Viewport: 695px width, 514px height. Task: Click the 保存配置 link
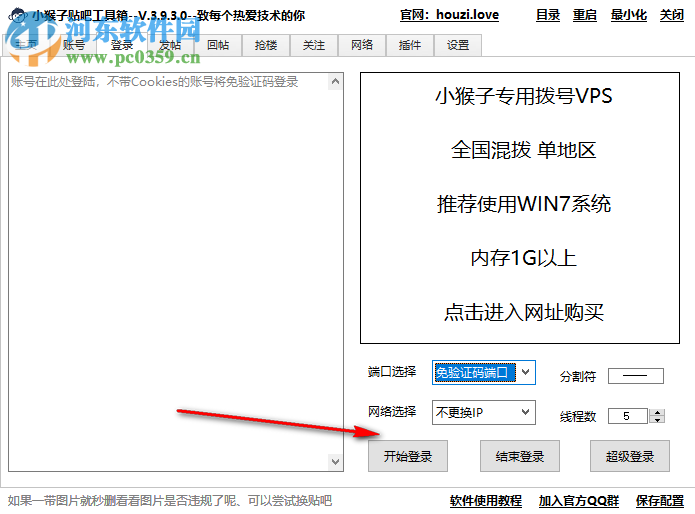click(x=660, y=501)
